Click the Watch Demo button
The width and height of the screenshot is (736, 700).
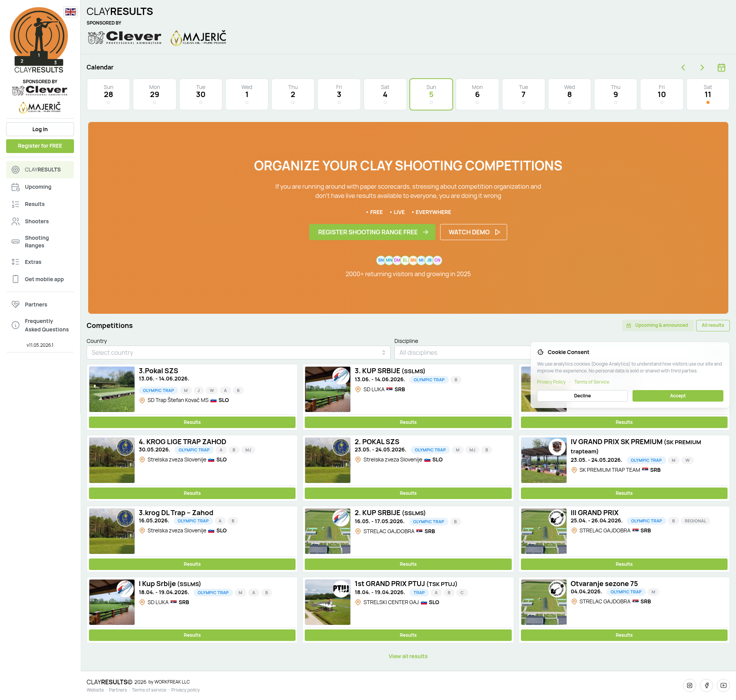tap(473, 232)
